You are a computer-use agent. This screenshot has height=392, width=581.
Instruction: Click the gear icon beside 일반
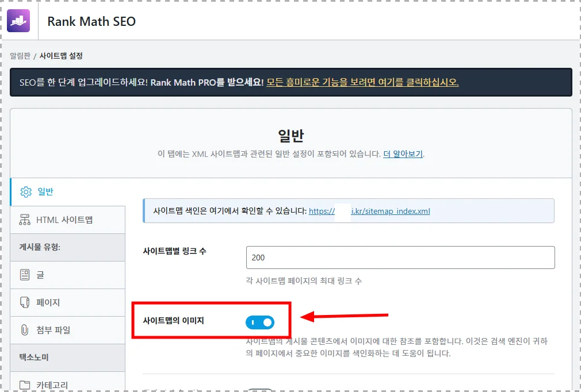click(x=26, y=192)
